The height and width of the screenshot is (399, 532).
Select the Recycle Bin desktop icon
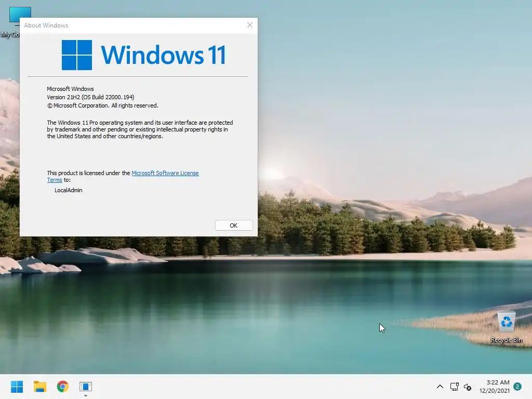[x=506, y=327]
